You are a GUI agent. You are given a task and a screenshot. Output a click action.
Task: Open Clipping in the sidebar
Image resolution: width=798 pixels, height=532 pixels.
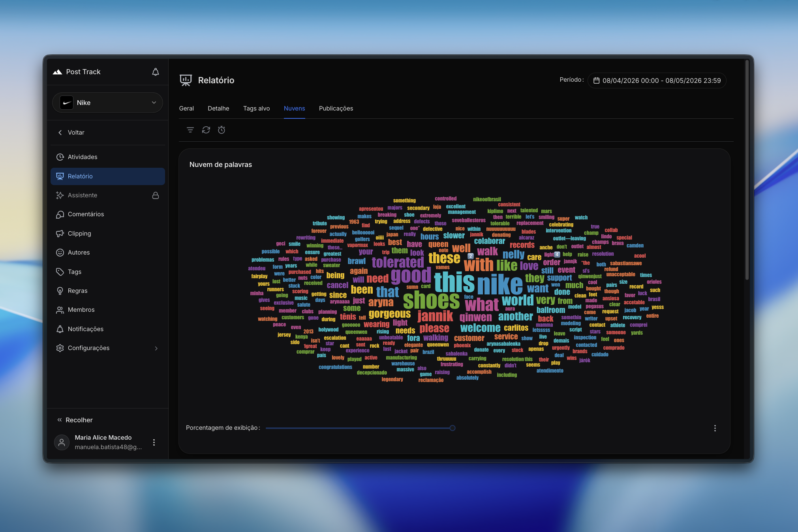107,234
